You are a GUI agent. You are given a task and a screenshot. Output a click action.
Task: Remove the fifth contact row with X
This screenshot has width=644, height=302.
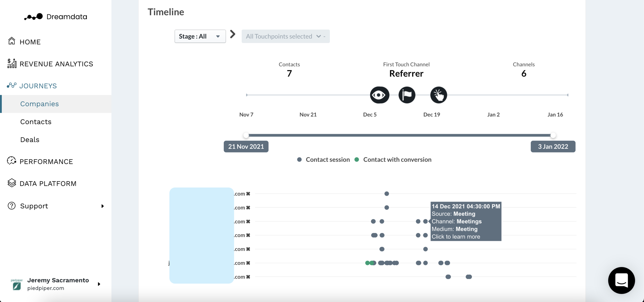click(248, 249)
